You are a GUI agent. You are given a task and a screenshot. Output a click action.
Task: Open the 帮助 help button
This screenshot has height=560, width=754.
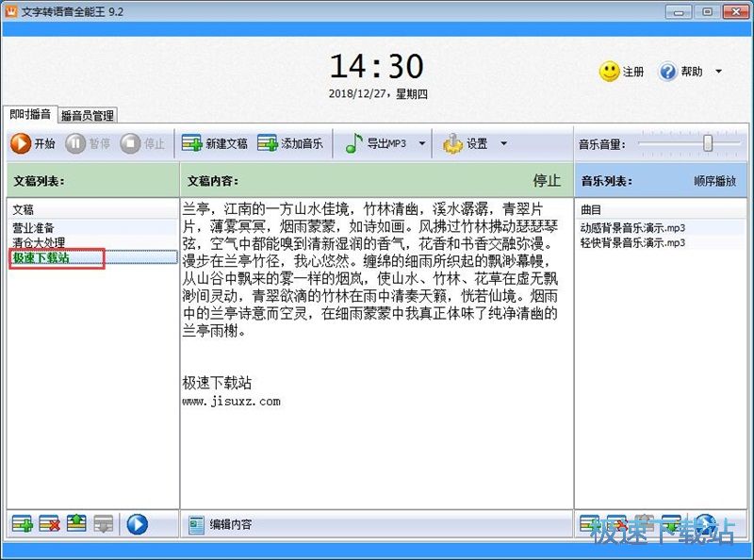point(680,72)
